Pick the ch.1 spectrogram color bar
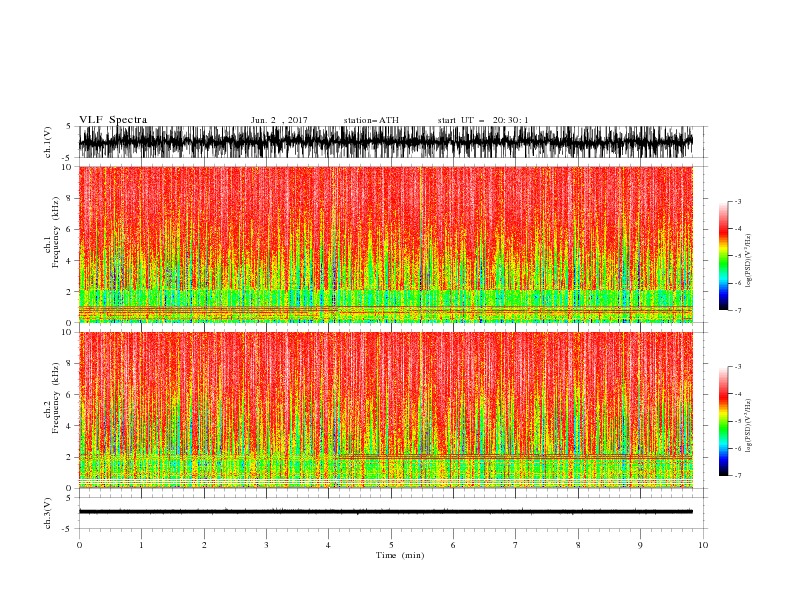Screen dimensions: 792x612 [x=723, y=256]
